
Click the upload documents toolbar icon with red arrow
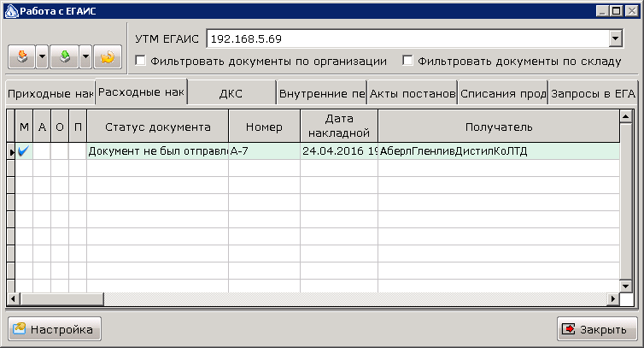pyautogui.click(x=22, y=56)
